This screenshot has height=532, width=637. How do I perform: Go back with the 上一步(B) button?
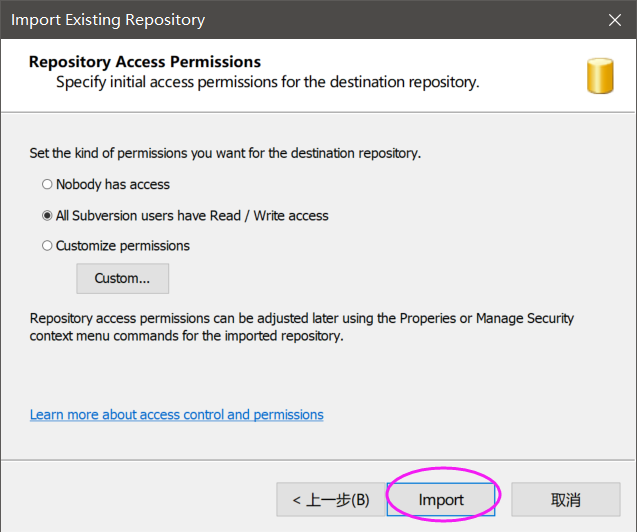click(331, 500)
